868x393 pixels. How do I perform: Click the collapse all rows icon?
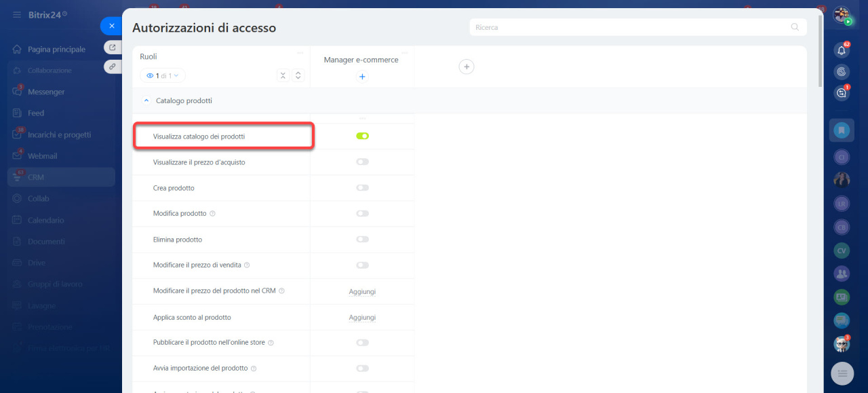pos(283,76)
